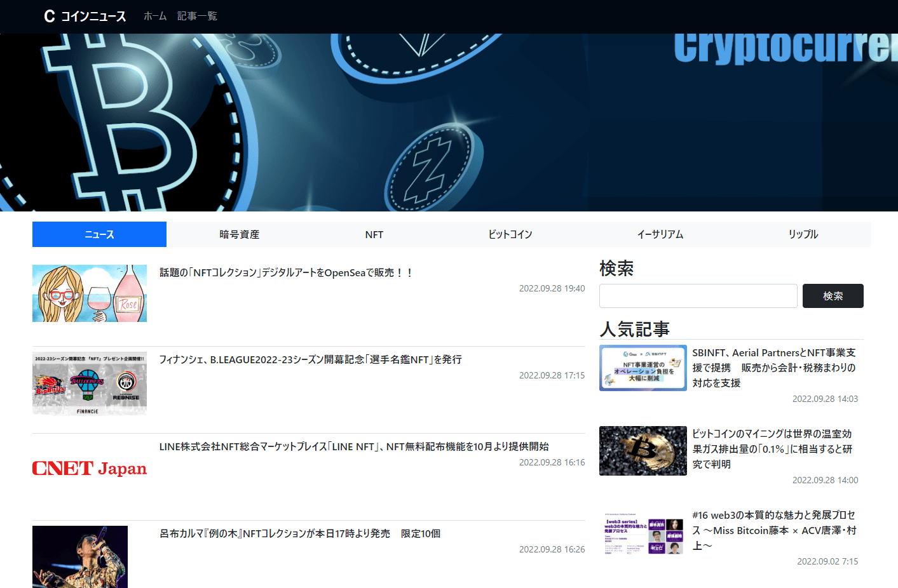The width and height of the screenshot is (898, 588).
Task: Switch to the 暗号資産 tab
Action: pyautogui.click(x=239, y=234)
